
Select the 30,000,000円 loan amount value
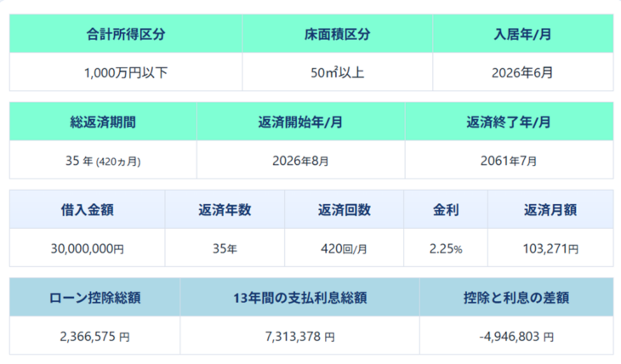coord(87,248)
